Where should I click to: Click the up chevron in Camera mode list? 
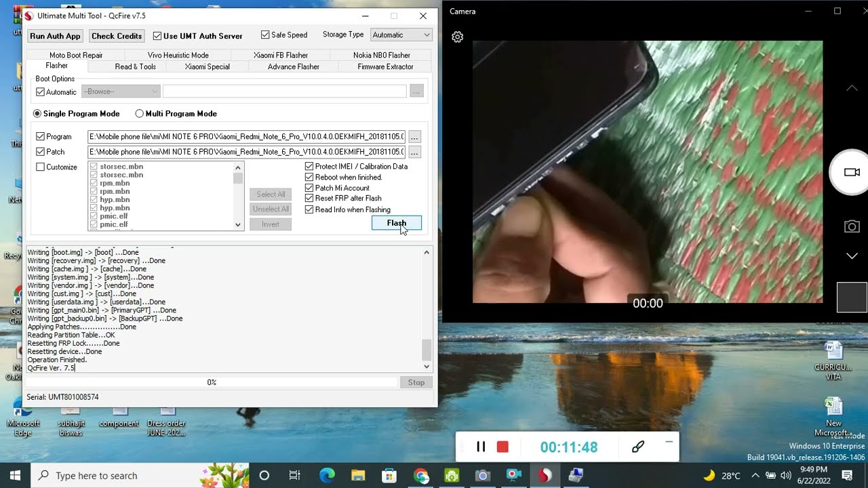[852, 88]
